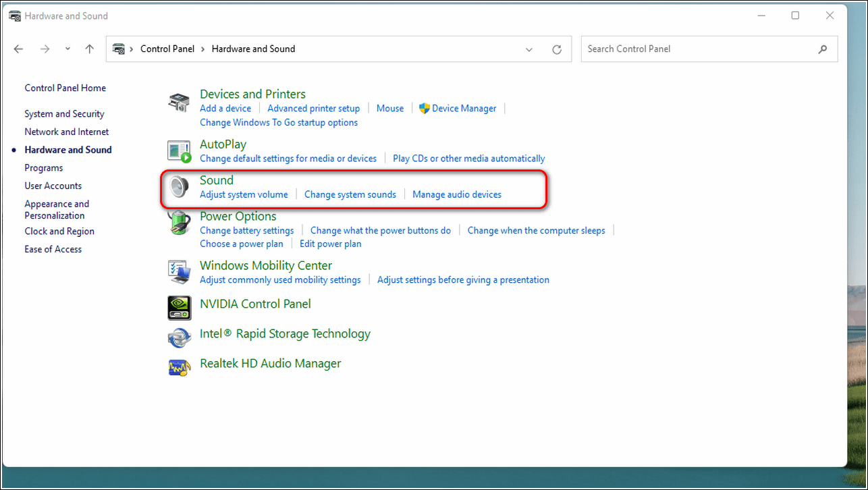Click chevron after Control Panel breadcrumb
Image resolution: width=868 pixels, height=490 pixels.
coord(202,49)
